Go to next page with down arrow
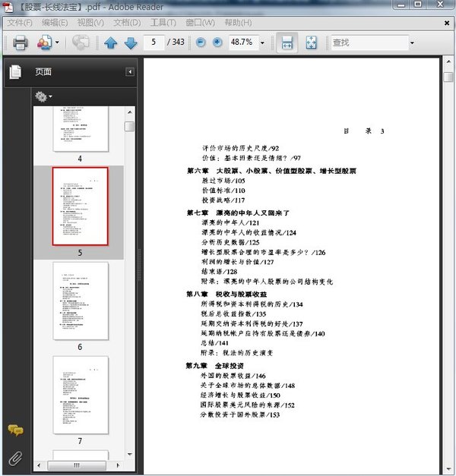 pyautogui.click(x=131, y=43)
